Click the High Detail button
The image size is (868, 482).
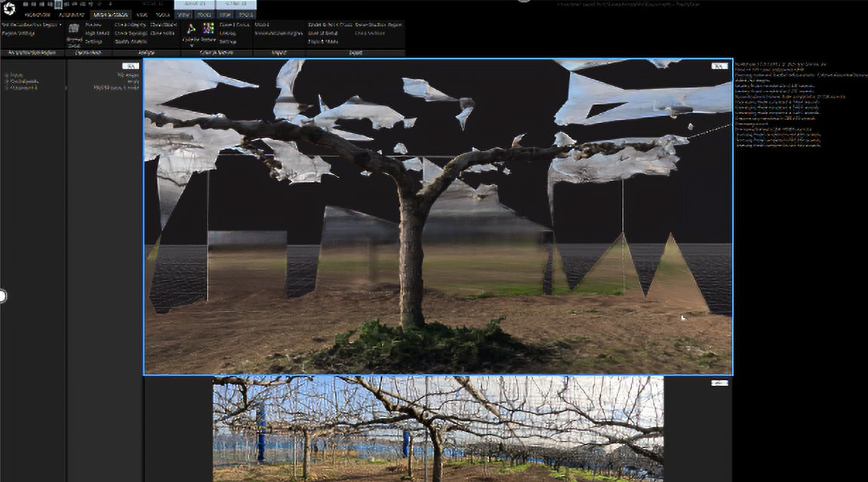97,33
